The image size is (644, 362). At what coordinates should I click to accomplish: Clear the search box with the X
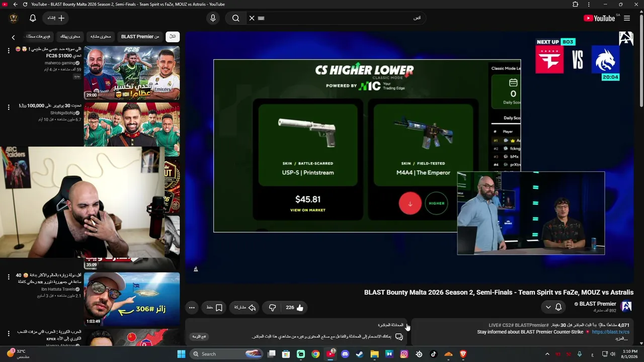(x=252, y=18)
